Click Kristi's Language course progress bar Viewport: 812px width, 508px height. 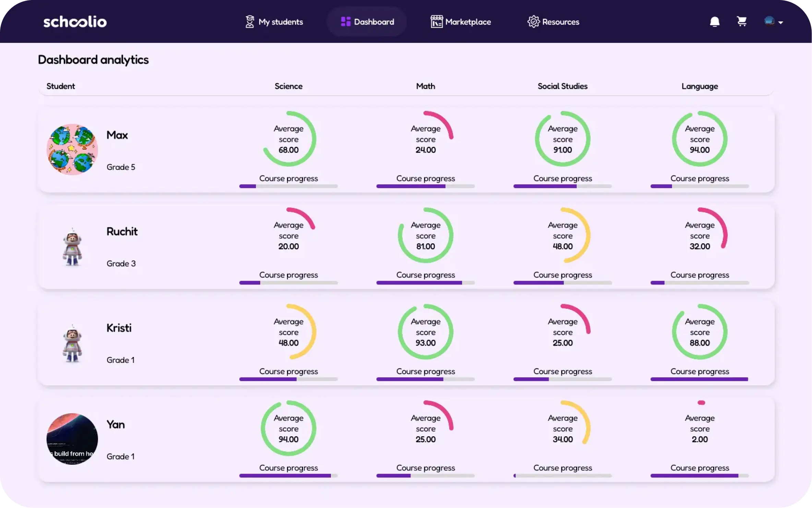tap(700, 379)
